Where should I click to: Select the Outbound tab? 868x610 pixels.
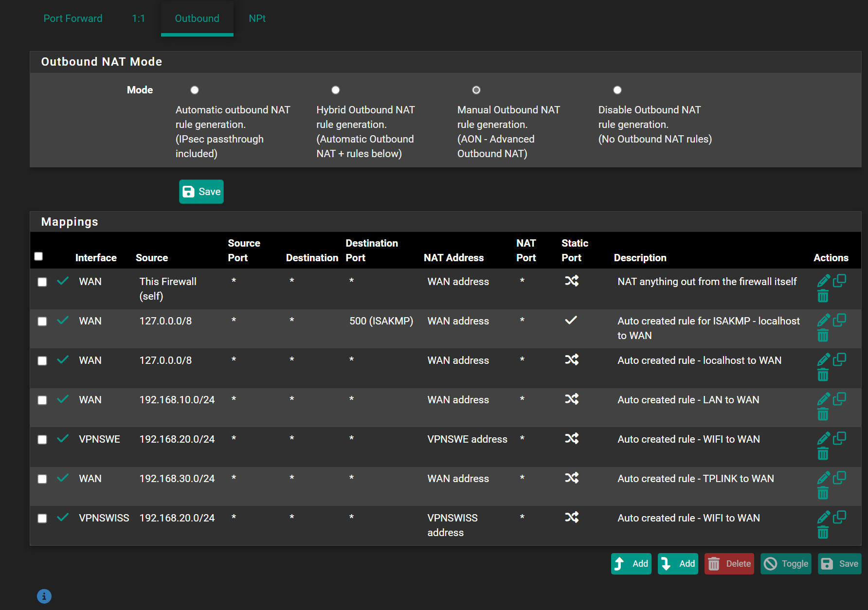pyautogui.click(x=197, y=18)
